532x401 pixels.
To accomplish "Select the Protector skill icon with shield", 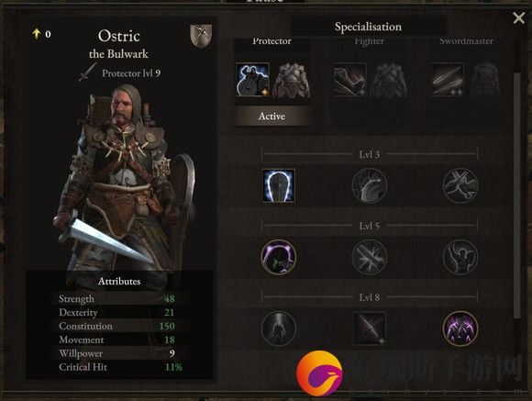I will [253, 80].
